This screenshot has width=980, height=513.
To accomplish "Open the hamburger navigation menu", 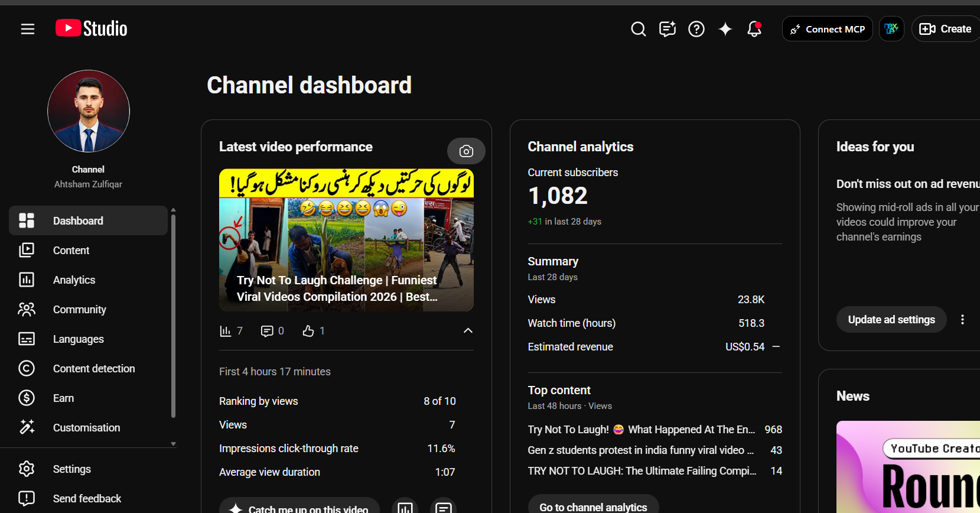I will click(x=28, y=29).
